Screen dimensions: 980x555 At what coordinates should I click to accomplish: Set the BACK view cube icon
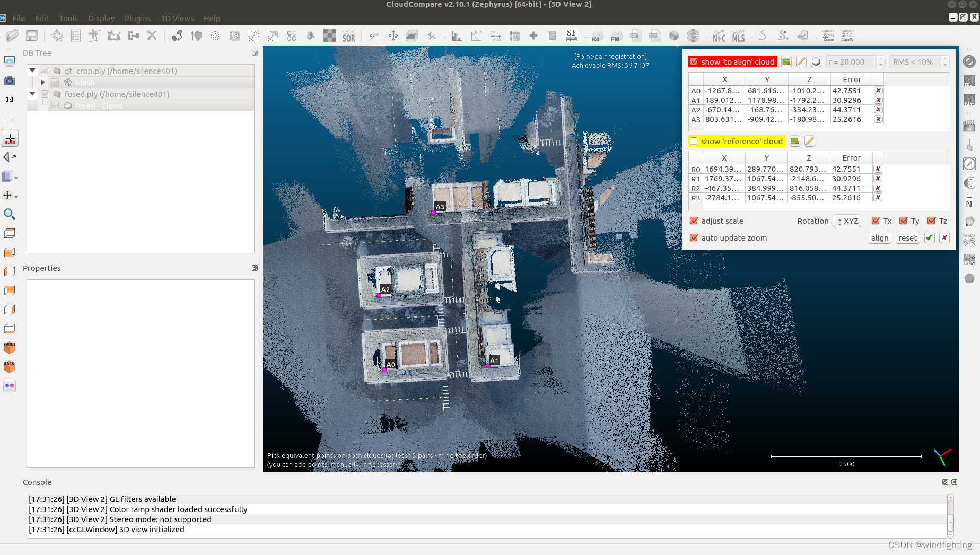pyautogui.click(x=10, y=367)
